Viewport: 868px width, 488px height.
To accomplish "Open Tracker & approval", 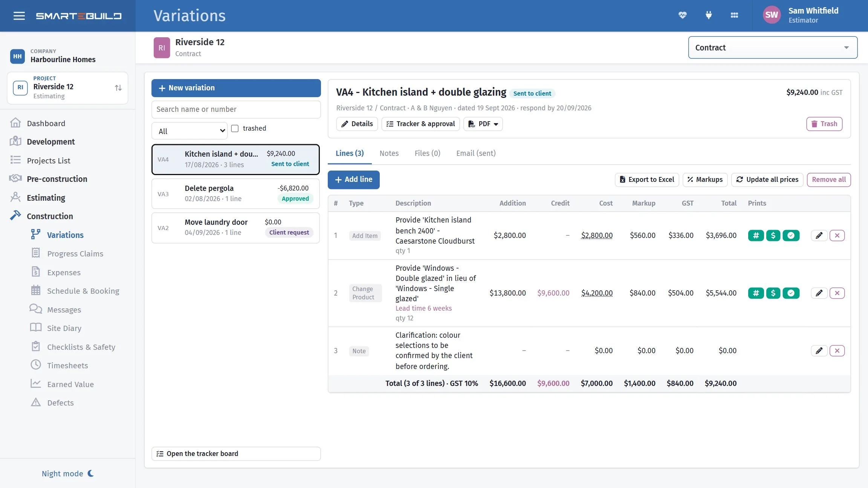I will 420,124.
